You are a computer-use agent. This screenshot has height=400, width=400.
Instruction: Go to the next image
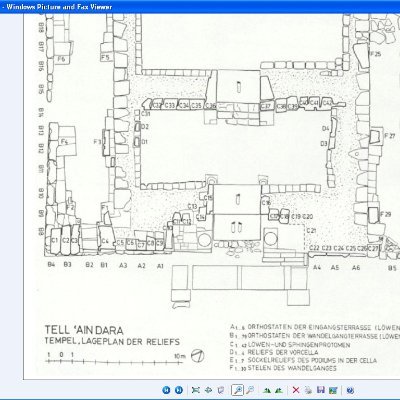[179, 390]
